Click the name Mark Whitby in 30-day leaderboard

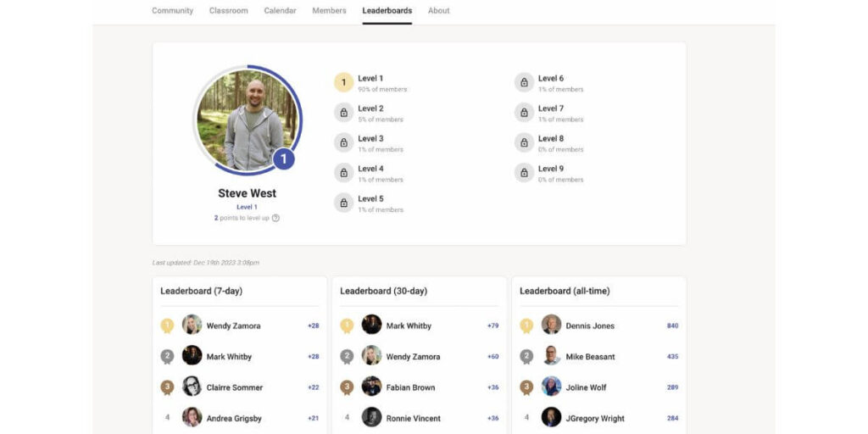coord(409,326)
